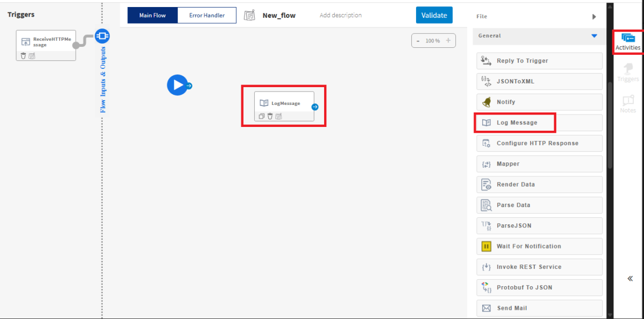
Task: Click the Flow Inputs & Outputs label
Action: click(x=103, y=79)
